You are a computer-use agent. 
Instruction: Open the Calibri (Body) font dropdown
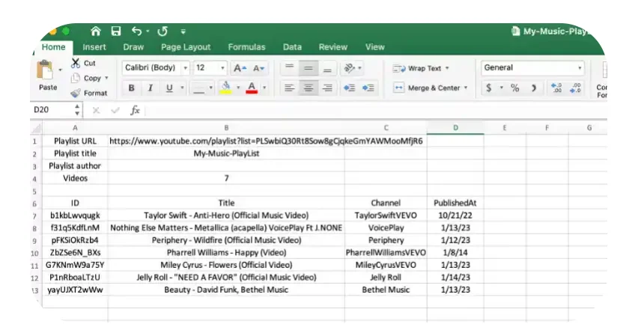tap(186, 68)
